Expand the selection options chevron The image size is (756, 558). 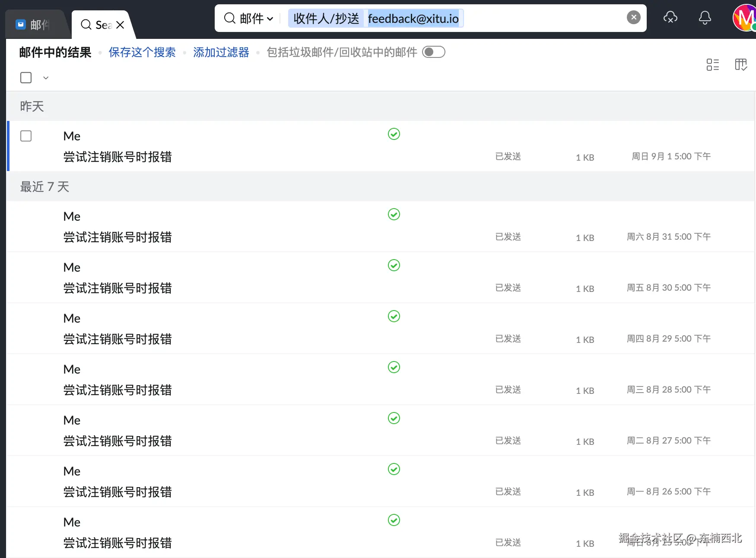45,78
